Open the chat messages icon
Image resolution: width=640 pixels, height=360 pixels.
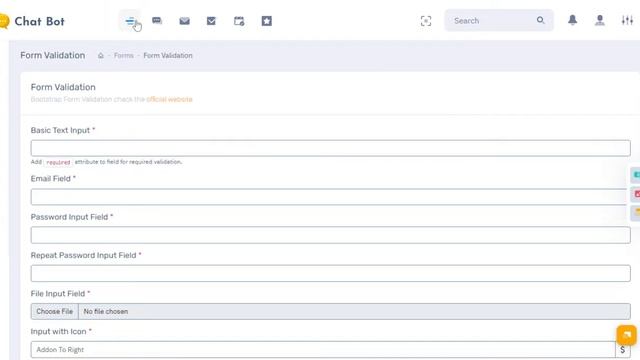[157, 21]
